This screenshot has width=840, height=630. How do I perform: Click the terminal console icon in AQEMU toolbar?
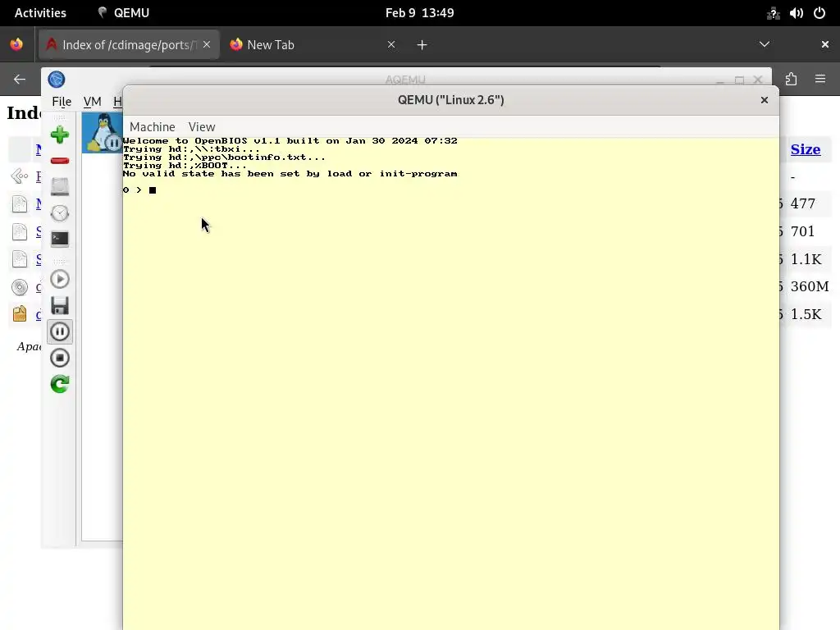click(59, 239)
